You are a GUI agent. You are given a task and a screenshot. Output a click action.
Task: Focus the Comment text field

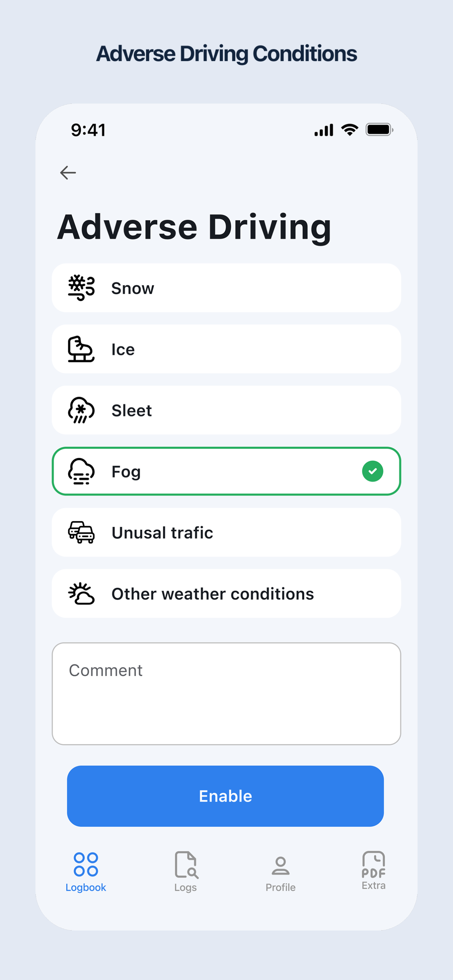(226, 694)
